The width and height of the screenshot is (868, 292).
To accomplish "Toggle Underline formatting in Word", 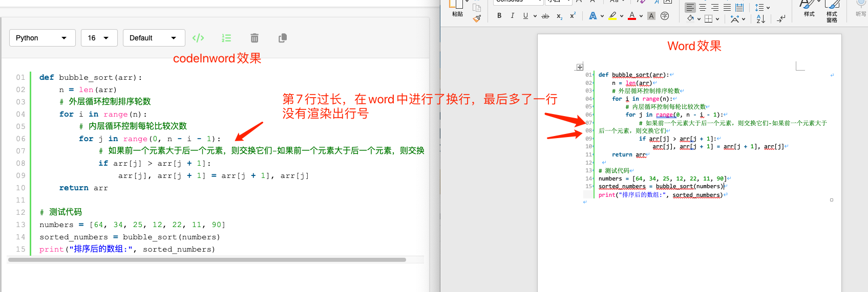I will [525, 16].
